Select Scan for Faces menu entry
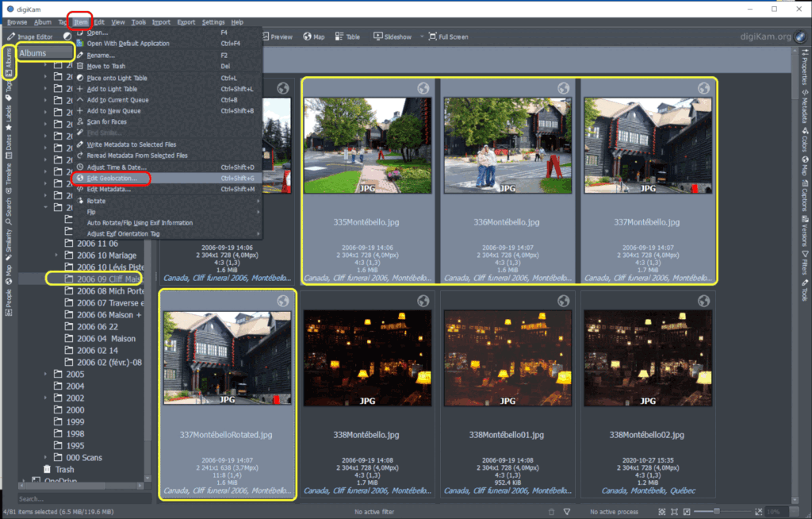Image resolution: width=812 pixels, height=519 pixels. click(106, 122)
